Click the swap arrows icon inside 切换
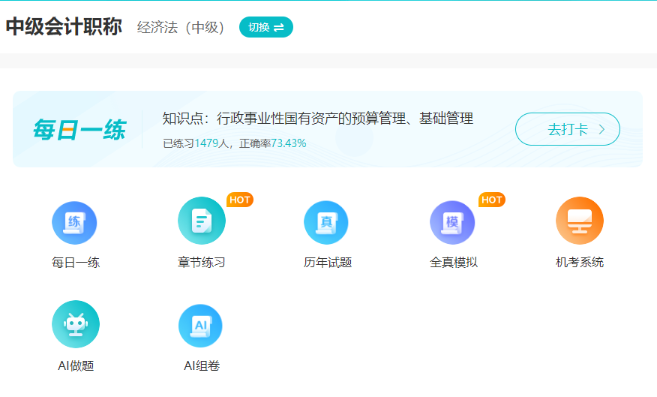 (x=279, y=28)
